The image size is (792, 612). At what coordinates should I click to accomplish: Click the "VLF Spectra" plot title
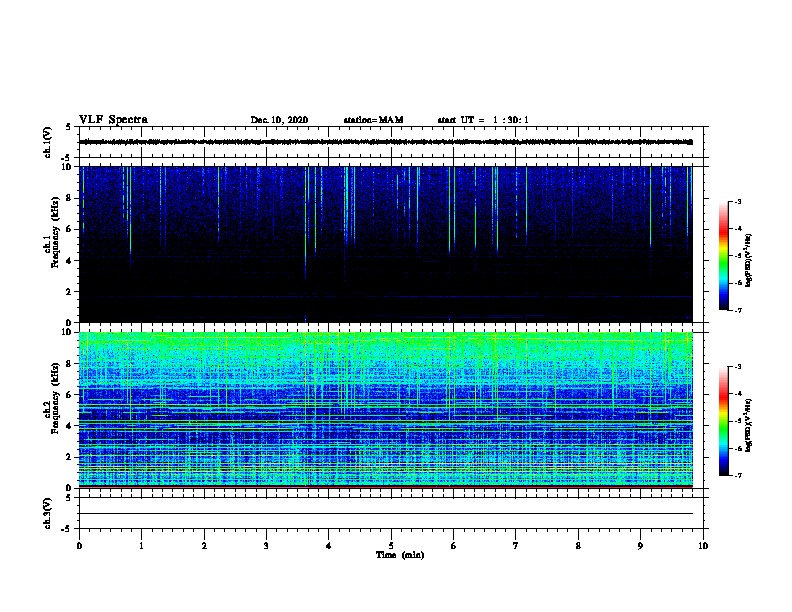(x=113, y=120)
